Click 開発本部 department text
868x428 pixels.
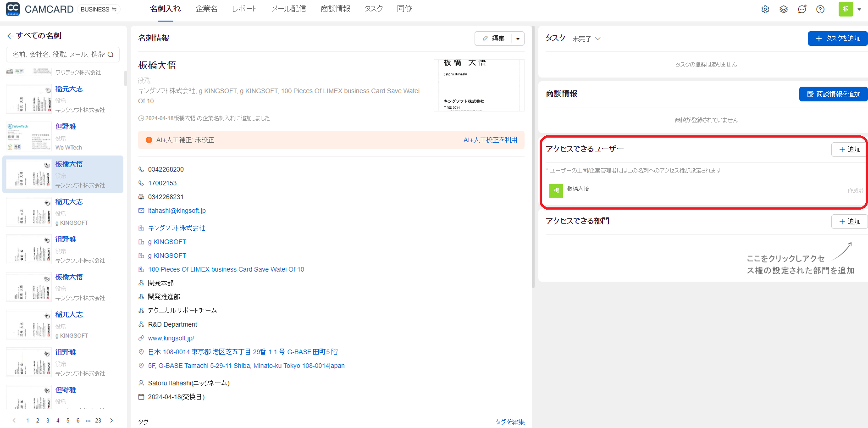click(x=160, y=283)
